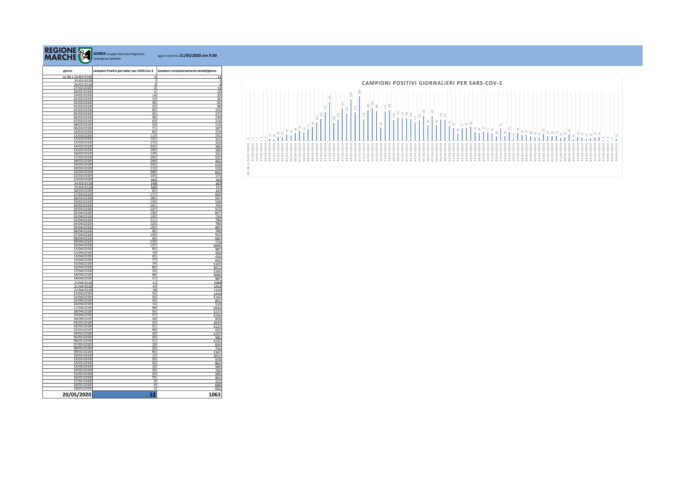The image size is (696, 492).
Task: Select the blue highlighted cell with value 12
Action: tap(125, 394)
